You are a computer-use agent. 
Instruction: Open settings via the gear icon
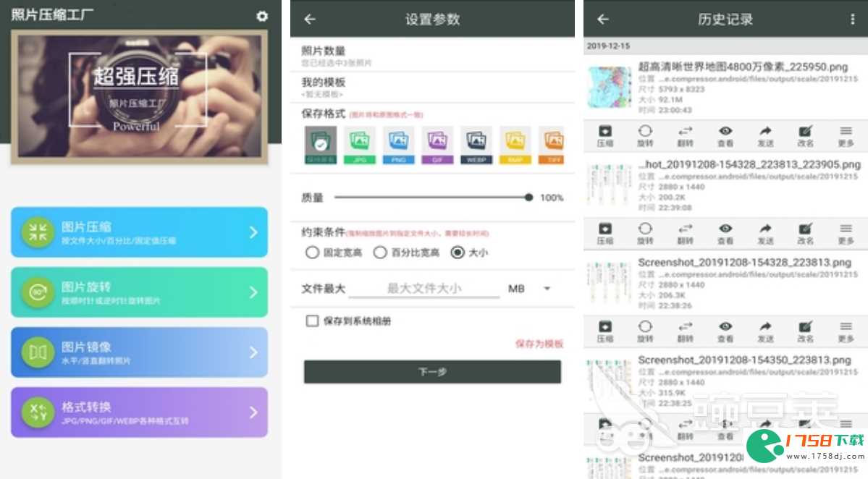(262, 16)
